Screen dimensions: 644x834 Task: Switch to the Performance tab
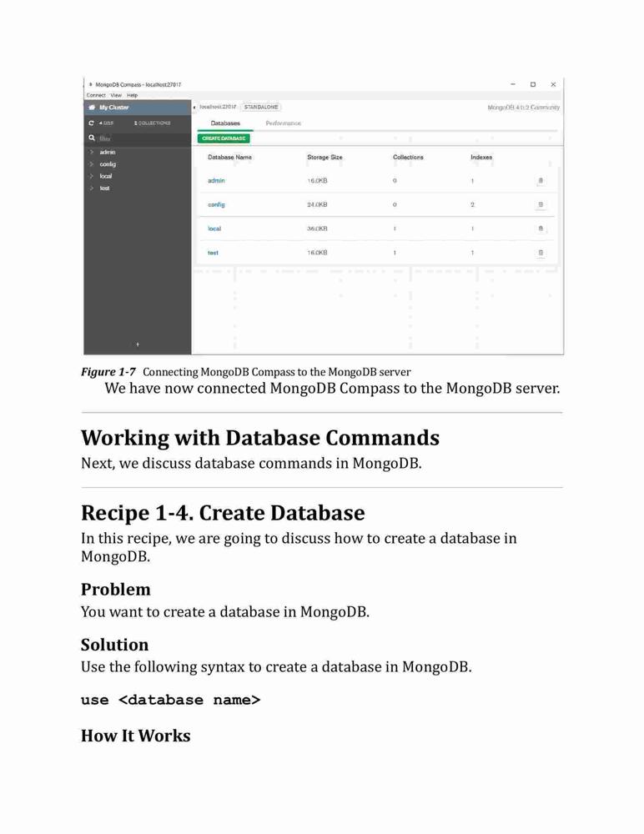tap(283, 123)
